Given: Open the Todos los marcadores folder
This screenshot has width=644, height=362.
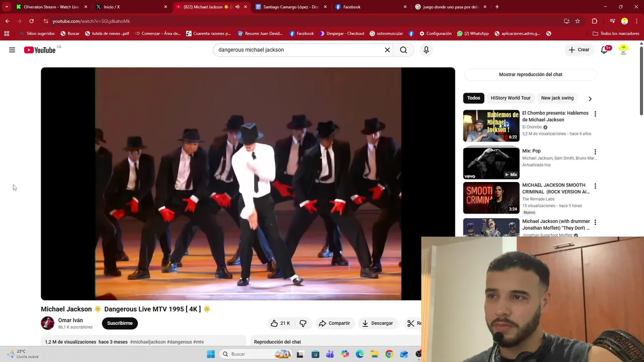Looking at the screenshot, I should point(616,34).
